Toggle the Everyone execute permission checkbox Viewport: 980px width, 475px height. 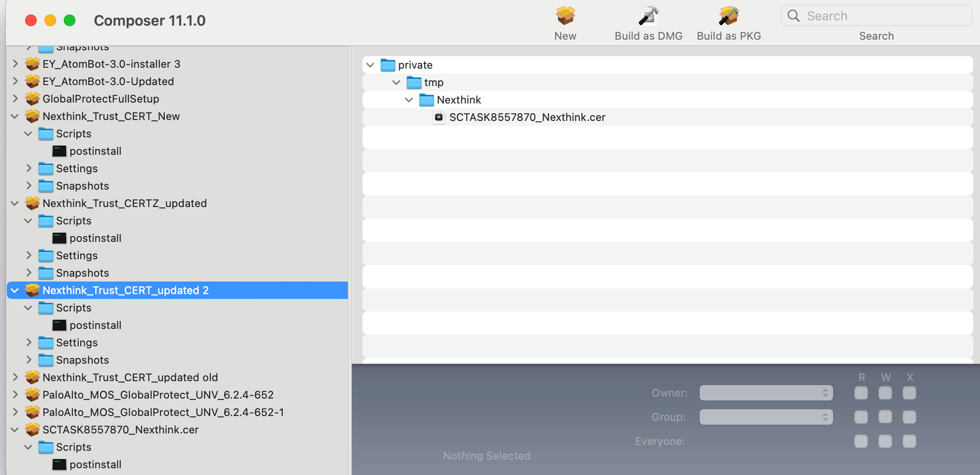click(x=909, y=441)
